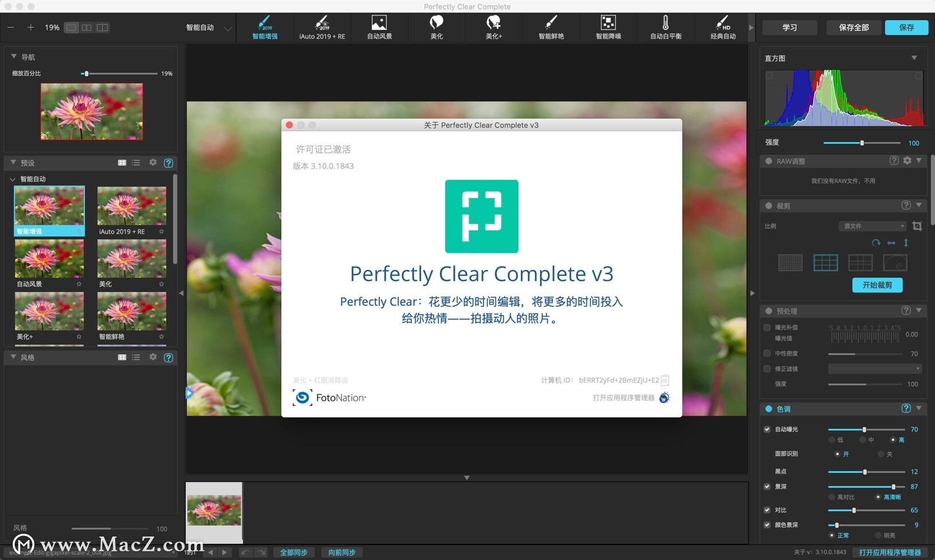
Task: Uncheck the 对比 checkbox
Action: pyautogui.click(x=767, y=510)
